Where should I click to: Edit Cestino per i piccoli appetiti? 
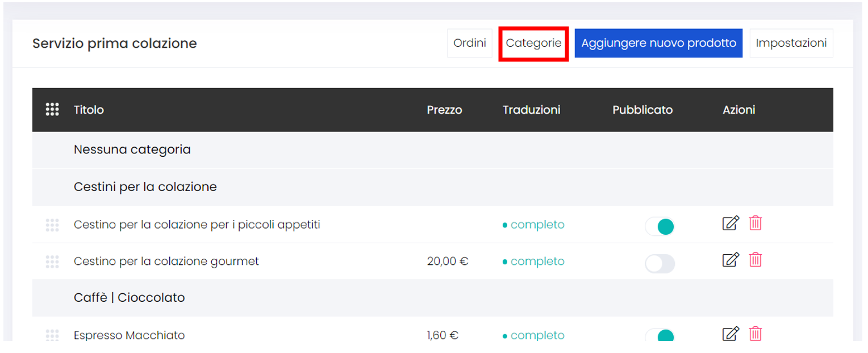pos(731,223)
